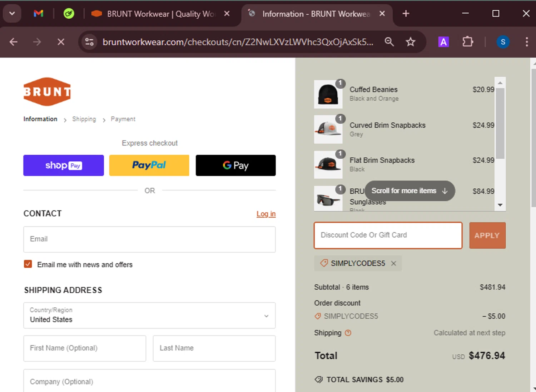
Task: Go back to previous page
Action: pyautogui.click(x=14, y=42)
